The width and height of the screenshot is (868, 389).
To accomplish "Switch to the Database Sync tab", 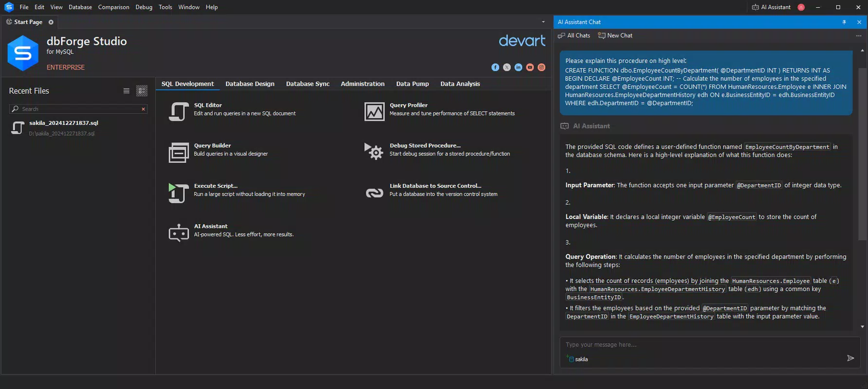I will tap(308, 84).
